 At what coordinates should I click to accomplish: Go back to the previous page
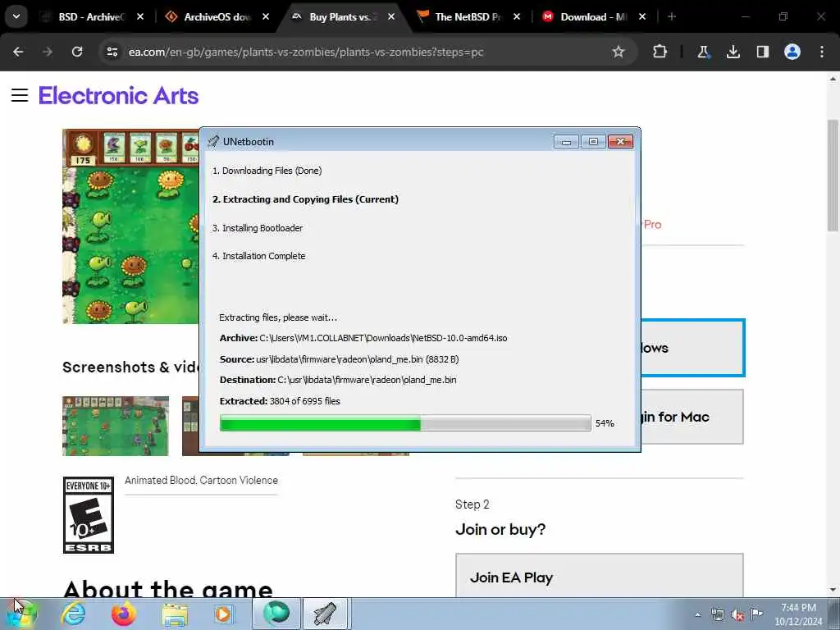pyautogui.click(x=18, y=52)
